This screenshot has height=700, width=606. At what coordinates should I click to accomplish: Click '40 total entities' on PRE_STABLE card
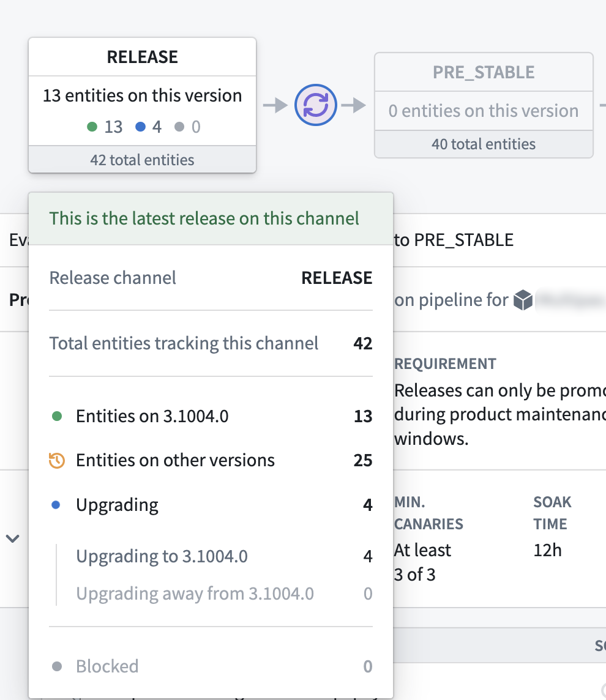click(x=484, y=144)
